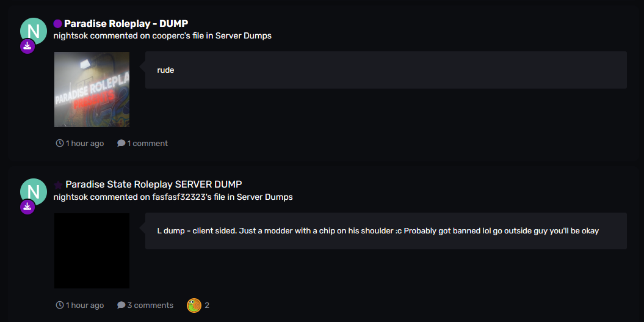The image size is (644, 322).
Task: Click the download badge under the second post's avatar
Action: click(x=27, y=207)
